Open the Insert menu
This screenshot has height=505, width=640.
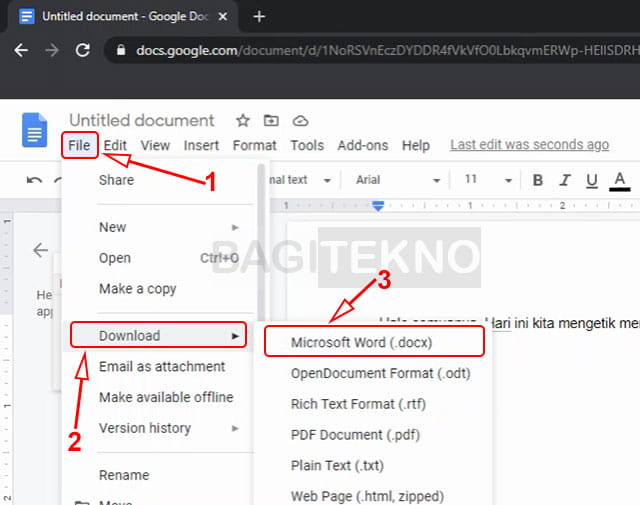click(201, 145)
